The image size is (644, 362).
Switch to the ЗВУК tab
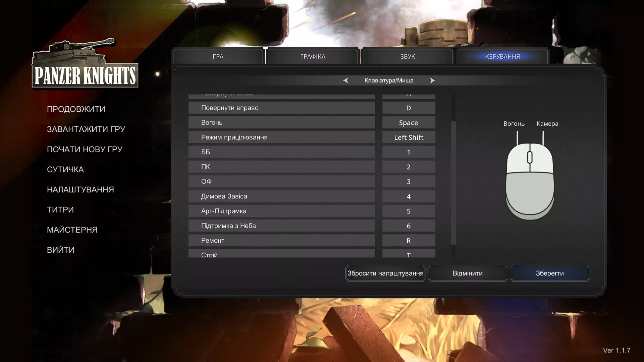point(408,57)
